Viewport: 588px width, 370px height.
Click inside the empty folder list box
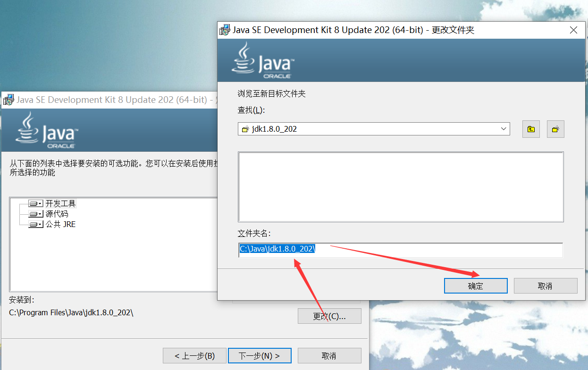pos(401,187)
